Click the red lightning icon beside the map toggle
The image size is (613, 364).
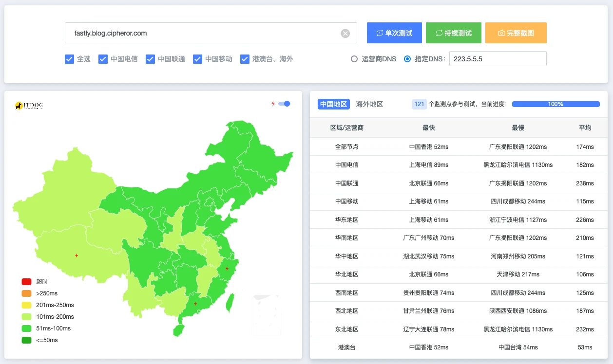pyautogui.click(x=273, y=104)
